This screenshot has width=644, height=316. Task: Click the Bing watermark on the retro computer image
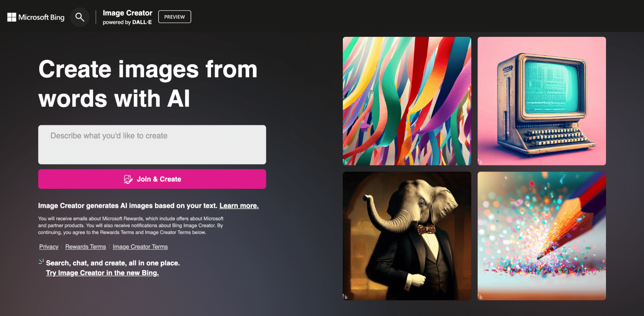(x=481, y=162)
